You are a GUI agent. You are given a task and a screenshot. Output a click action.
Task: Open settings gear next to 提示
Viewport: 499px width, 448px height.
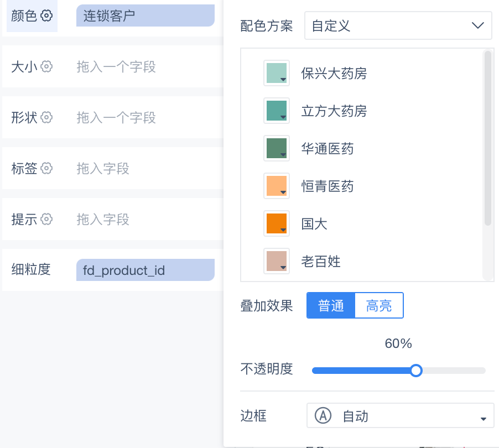[46, 219]
